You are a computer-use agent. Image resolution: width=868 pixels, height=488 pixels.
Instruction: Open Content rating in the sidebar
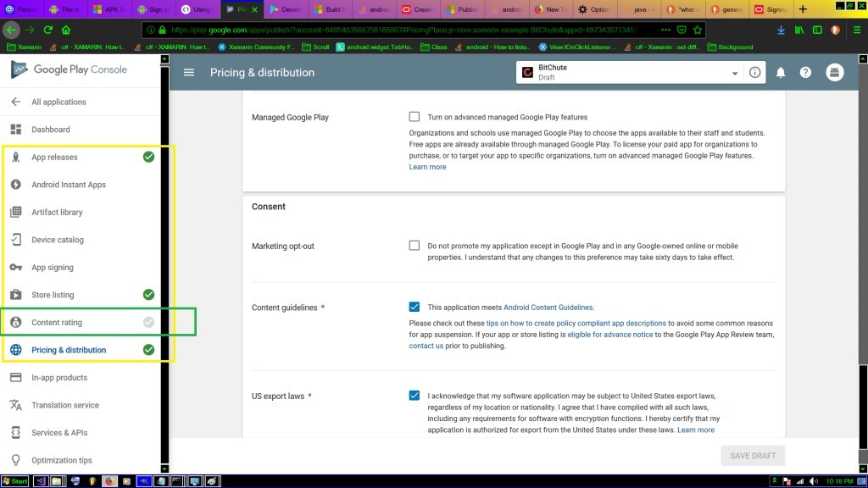click(x=57, y=323)
